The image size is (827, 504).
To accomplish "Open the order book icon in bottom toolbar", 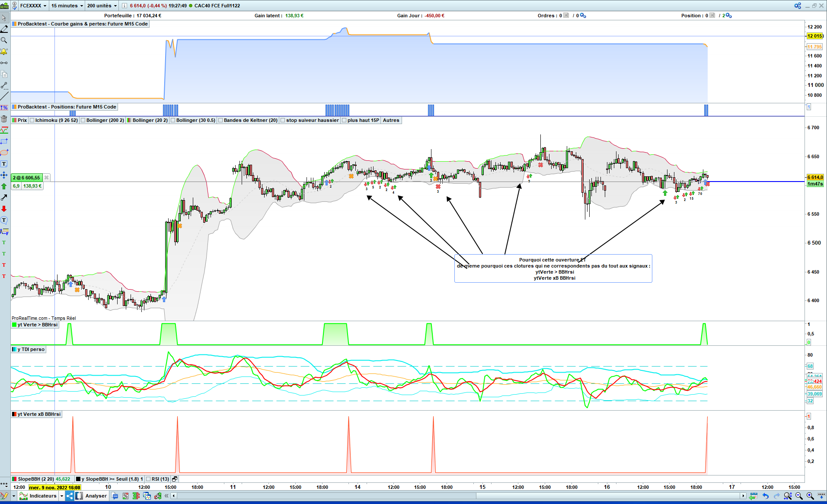I will point(136,496).
